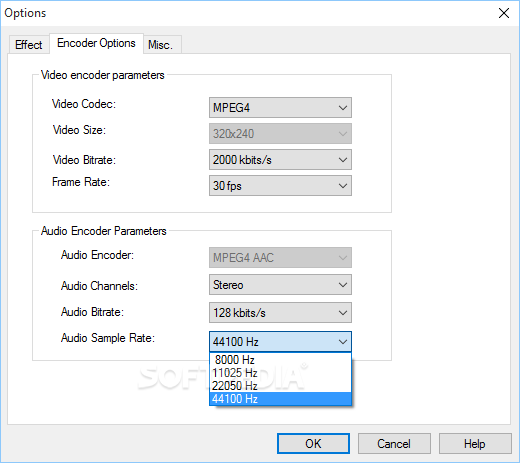Select the Encoder Options tab
This screenshot has height=463, width=520.
(96, 43)
